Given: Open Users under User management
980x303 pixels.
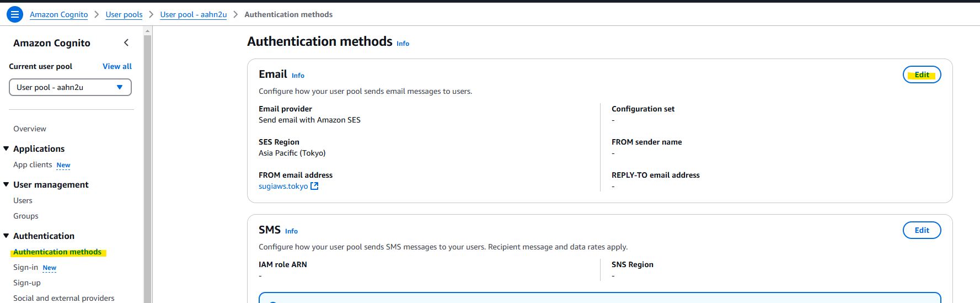Looking at the screenshot, I should 23,200.
